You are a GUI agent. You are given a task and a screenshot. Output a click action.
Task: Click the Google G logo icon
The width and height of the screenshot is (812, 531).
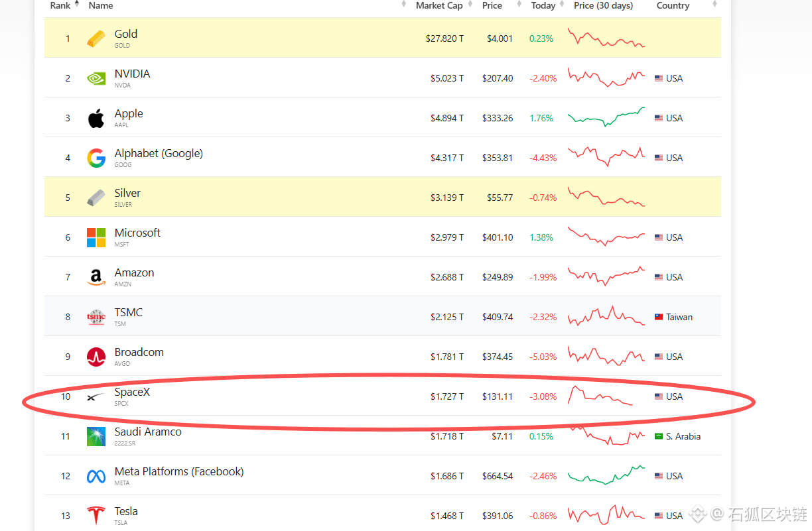tap(96, 158)
